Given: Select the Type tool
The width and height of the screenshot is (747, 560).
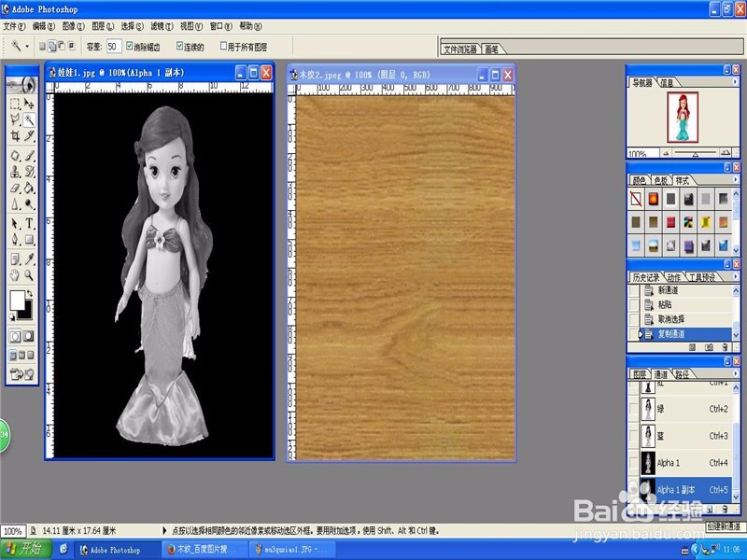Looking at the screenshot, I should pos(29,223).
